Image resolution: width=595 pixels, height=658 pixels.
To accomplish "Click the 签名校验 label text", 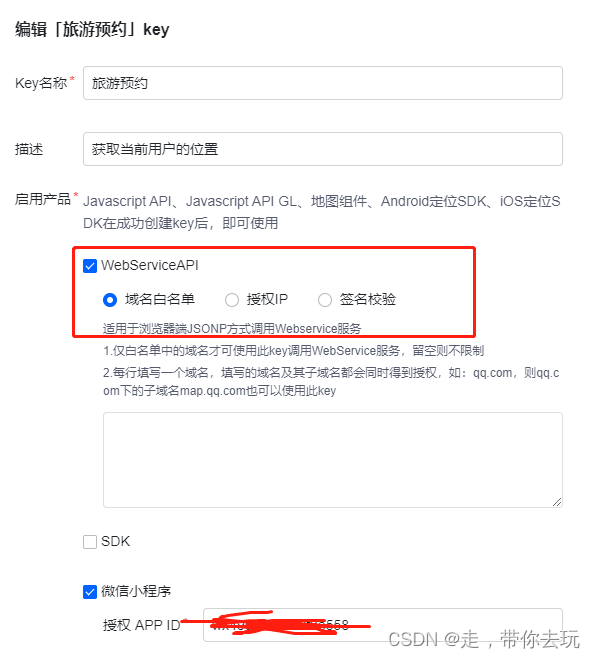I will (x=368, y=299).
